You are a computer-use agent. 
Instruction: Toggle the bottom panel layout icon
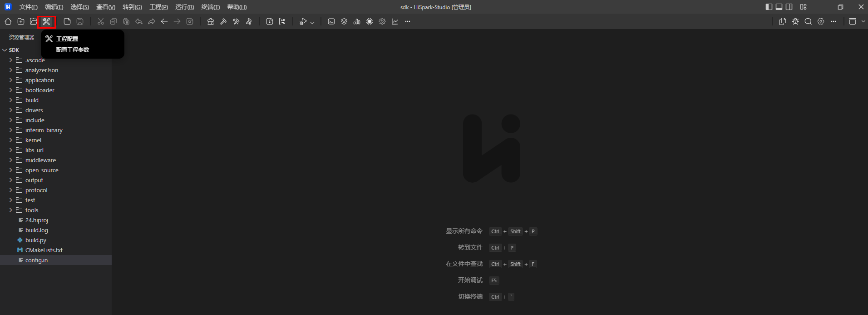[x=779, y=7]
